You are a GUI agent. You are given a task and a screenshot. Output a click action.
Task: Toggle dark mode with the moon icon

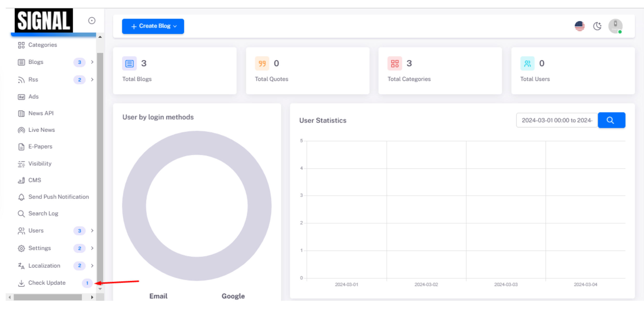(x=597, y=26)
